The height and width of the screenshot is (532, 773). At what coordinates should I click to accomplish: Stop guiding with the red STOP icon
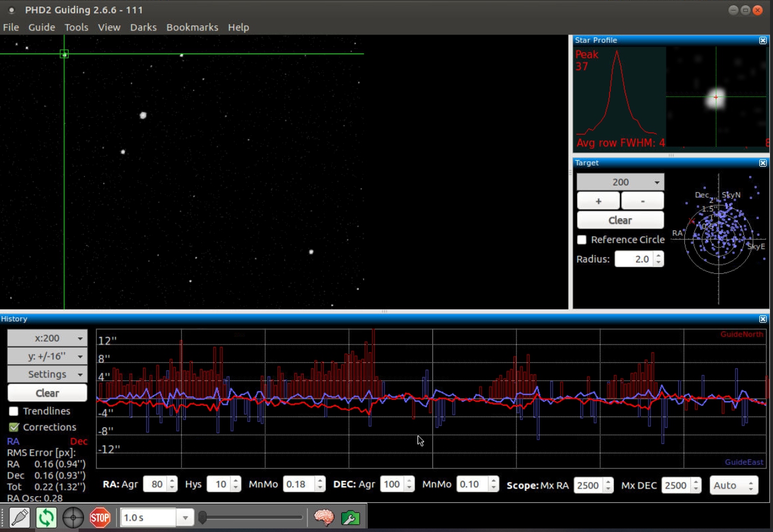[100, 517]
